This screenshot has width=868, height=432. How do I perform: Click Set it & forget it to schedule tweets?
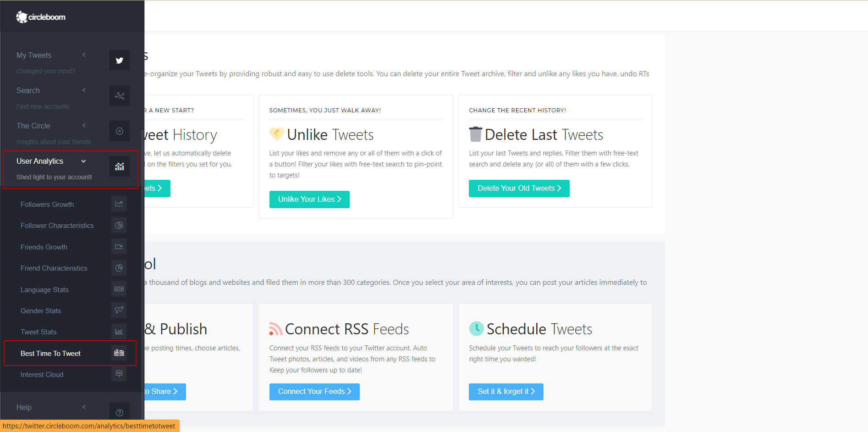505,392
